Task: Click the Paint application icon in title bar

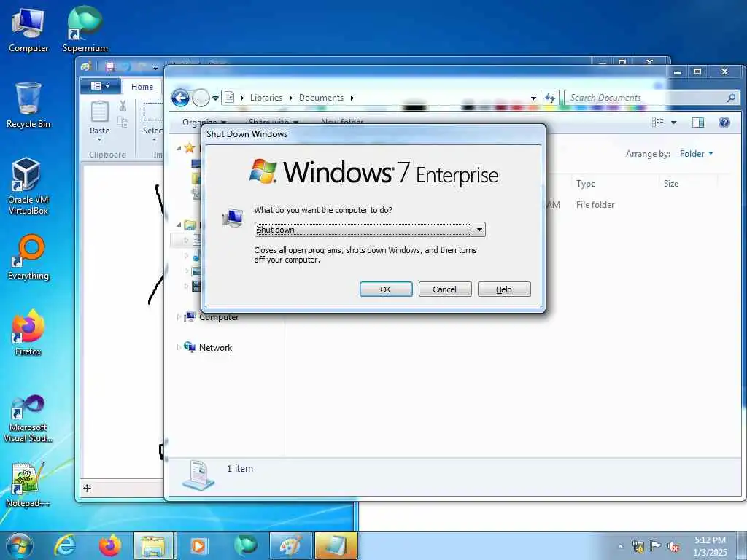Action: 87,66
